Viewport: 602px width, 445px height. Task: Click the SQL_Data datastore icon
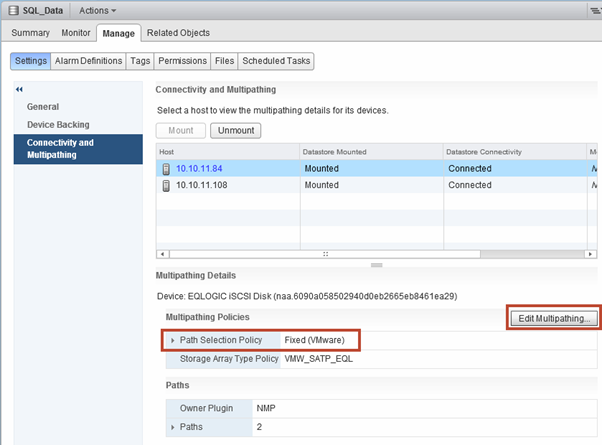pyautogui.click(x=13, y=10)
